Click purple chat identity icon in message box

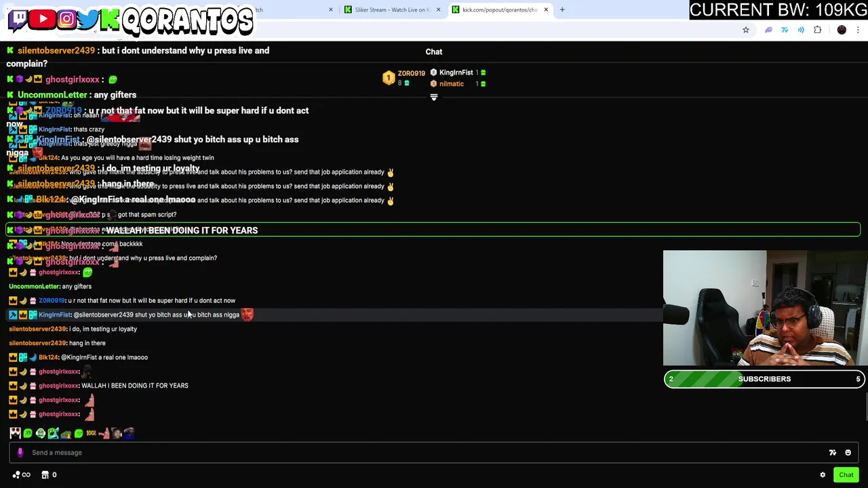(20, 452)
